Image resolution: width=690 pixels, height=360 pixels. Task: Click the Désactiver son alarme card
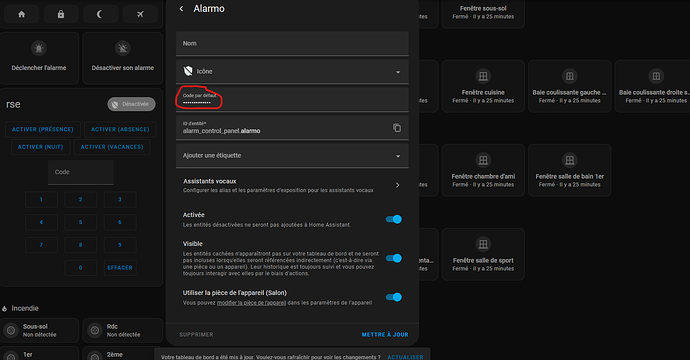coord(123,58)
